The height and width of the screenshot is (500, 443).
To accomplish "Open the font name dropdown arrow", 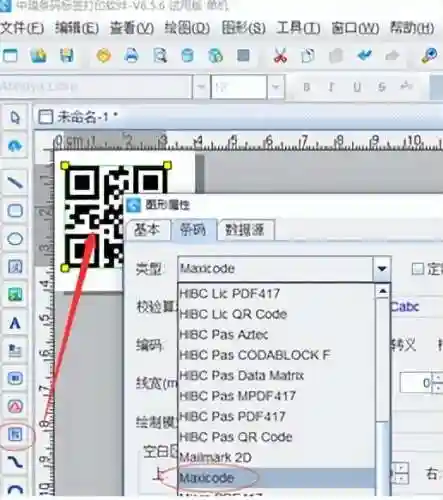I will pyautogui.click(x=201, y=87).
